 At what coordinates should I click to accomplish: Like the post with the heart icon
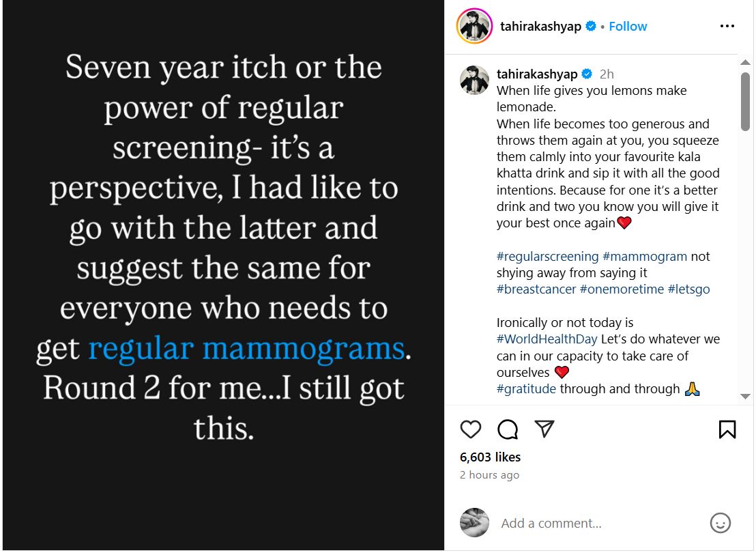pos(471,429)
